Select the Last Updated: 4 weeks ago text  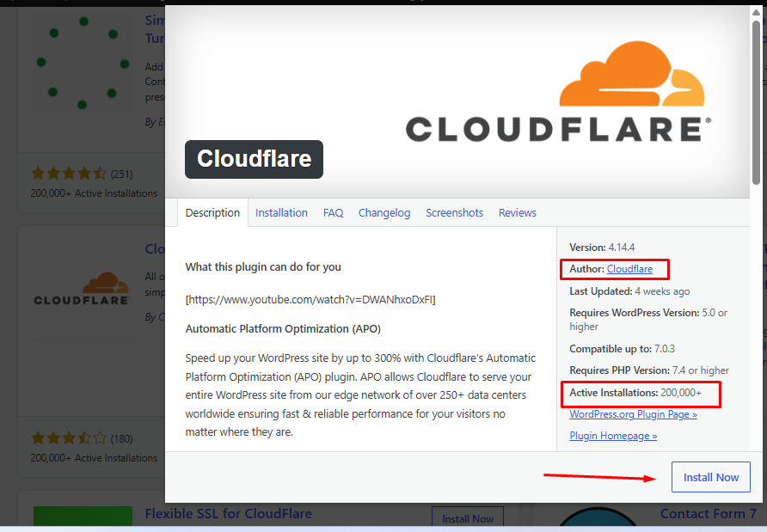(x=629, y=291)
